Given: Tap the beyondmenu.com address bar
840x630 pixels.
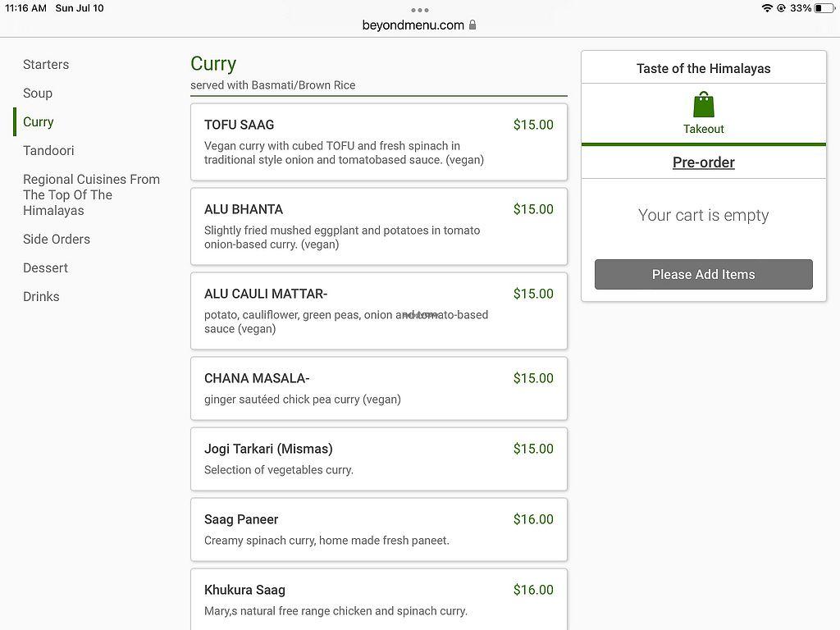Looking at the screenshot, I should [413, 25].
